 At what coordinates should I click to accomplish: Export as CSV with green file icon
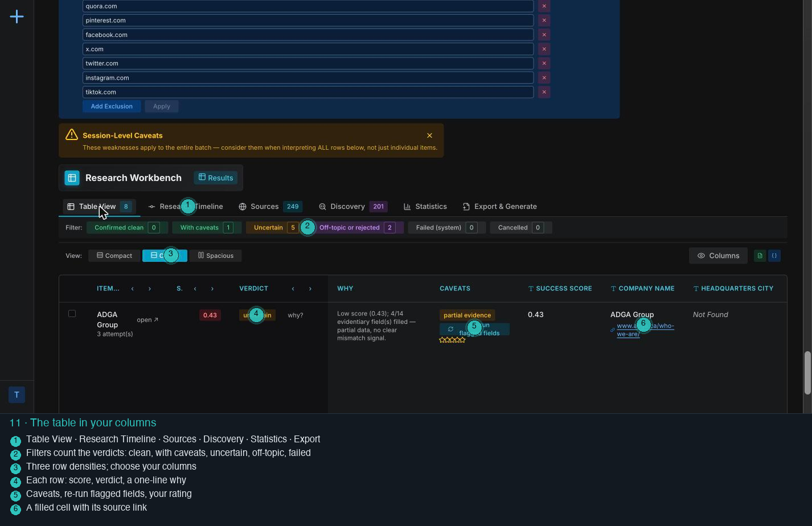point(760,256)
